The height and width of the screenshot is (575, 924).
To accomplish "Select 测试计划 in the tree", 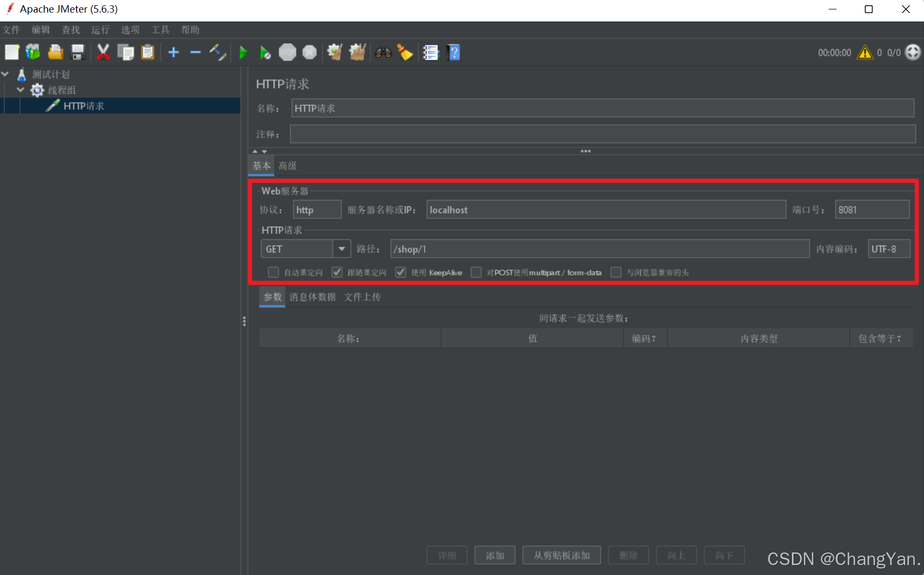I will [51, 74].
